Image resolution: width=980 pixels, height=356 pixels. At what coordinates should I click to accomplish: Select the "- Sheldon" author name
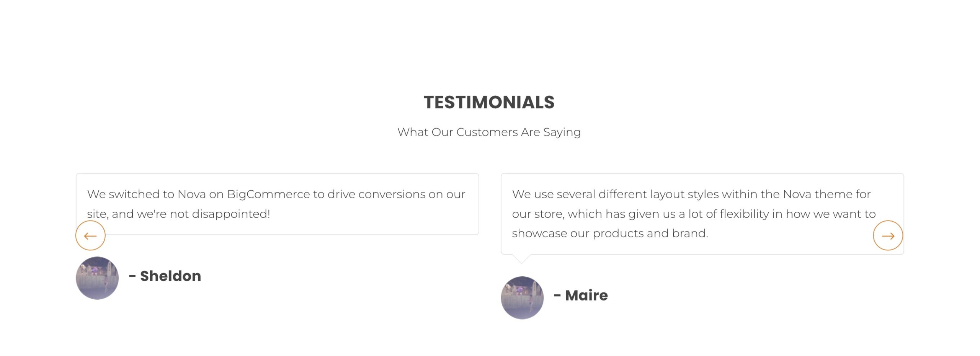pyautogui.click(x=165, y=276)
